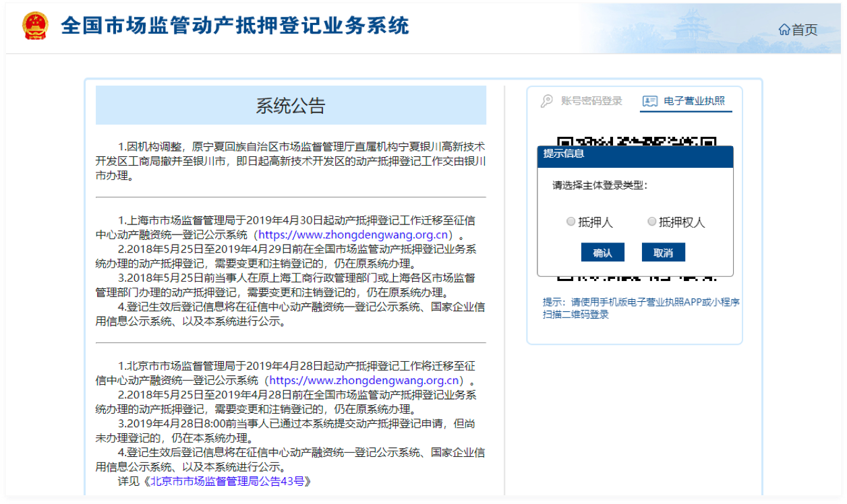Choose the 抵押权人 radio option
This screenshot has width=847, height=504.
click(x=651, y=222)
